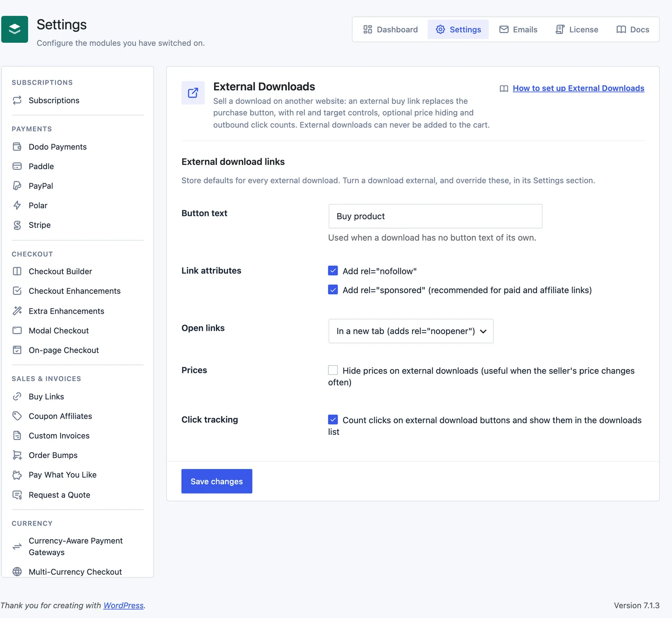
Task: Click the Extra Enhancements magic wand icon
Action: 17,311
